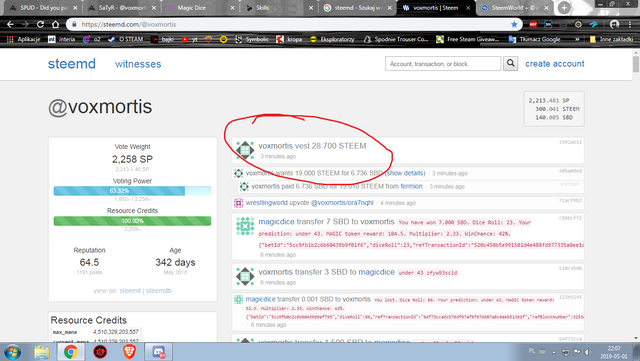Open Tłumacz Google bookmark
This screenshot has width=640, height=361.
point(534,39)
